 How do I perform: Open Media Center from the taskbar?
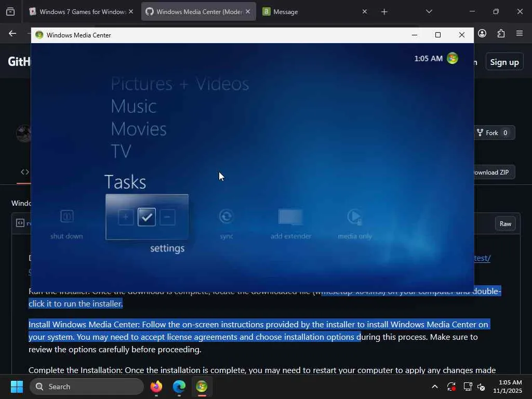click(202, 387)
